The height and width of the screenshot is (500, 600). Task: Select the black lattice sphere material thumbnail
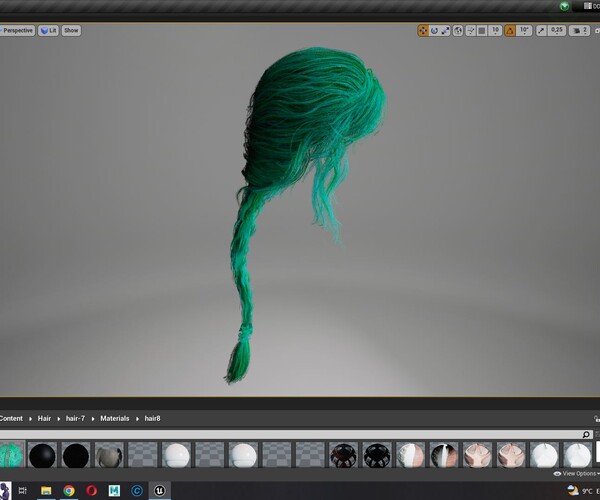pos(377,455)
